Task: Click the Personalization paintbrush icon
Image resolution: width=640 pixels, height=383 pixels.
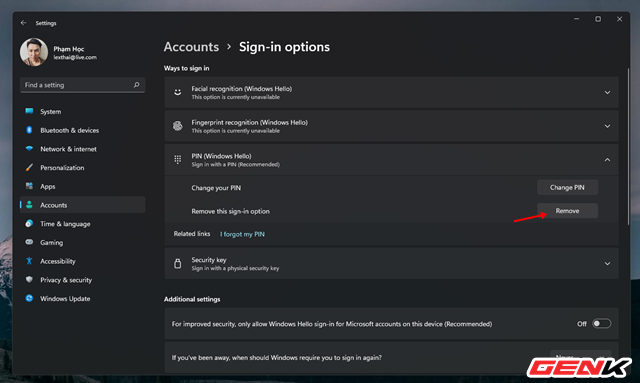Action: pyautogui.click(x=29, y=167)
